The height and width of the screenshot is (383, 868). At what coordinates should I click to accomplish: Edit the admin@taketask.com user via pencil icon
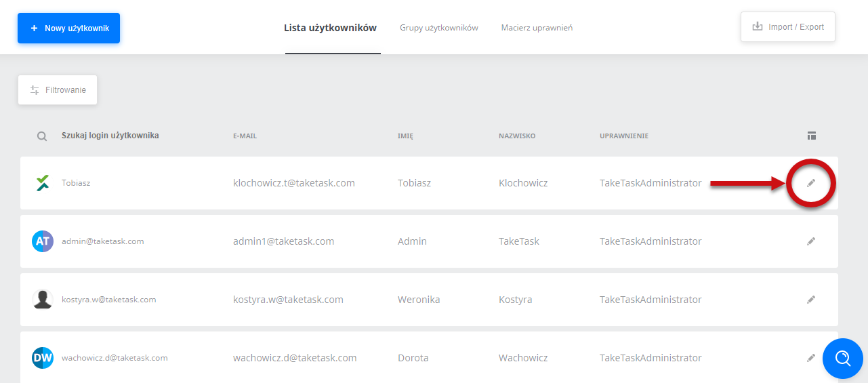[x=811, y=241]
